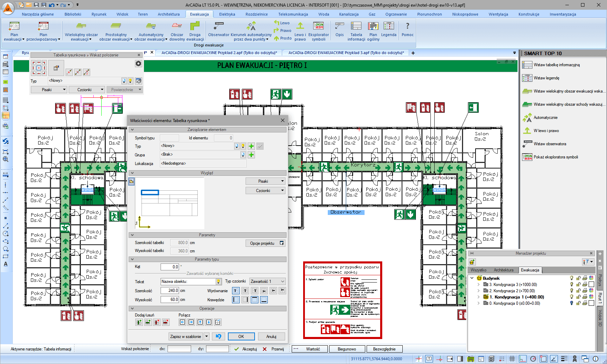607x364 pixels.
Task: Toggle visibility bulb for Kondygnacja 3
Action: click(x=572, y=285)
